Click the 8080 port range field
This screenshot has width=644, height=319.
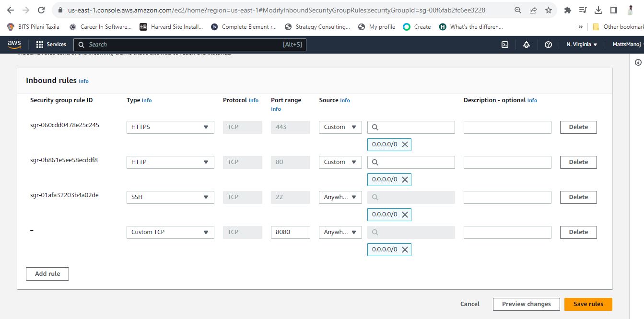[x=290, y=232]
